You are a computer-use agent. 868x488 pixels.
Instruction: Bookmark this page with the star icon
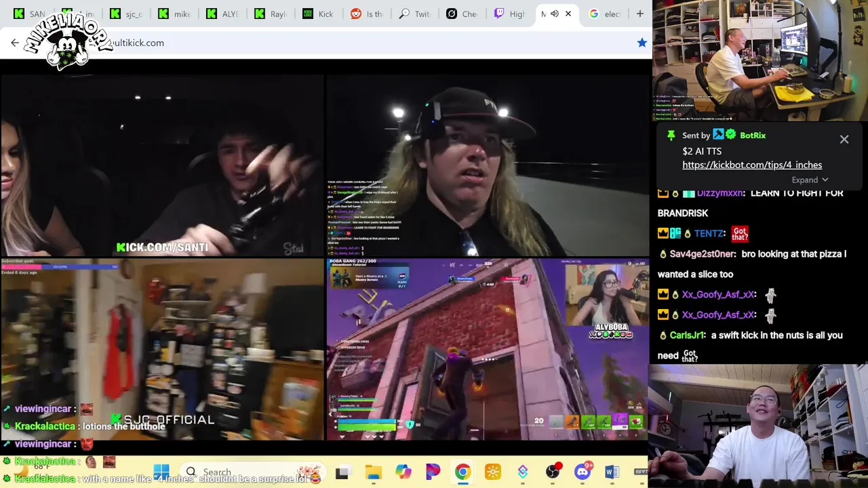[642, 43]
